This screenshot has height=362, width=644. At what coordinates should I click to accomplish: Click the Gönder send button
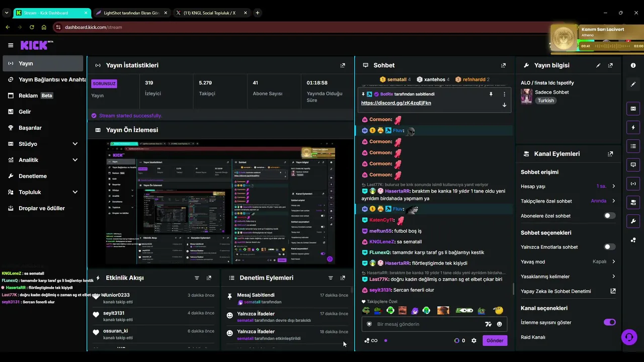pyautogui.click(x=495, y=340)
